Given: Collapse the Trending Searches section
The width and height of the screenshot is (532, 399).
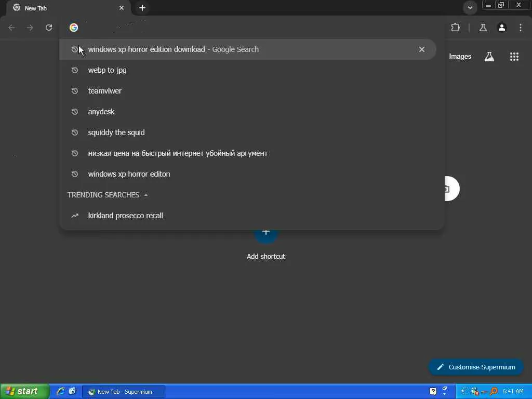Looking at the screenshot, I should pyautogui.click(x=146, y=195).
